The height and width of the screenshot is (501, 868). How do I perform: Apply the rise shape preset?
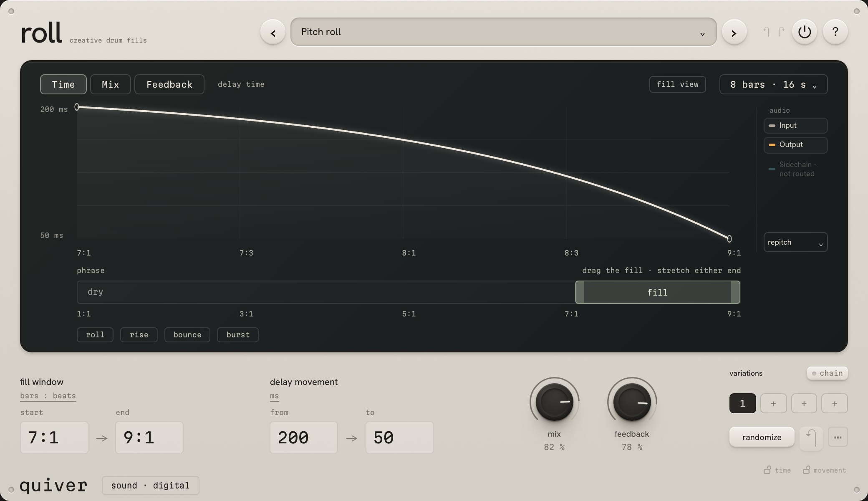tap(139, 335)
